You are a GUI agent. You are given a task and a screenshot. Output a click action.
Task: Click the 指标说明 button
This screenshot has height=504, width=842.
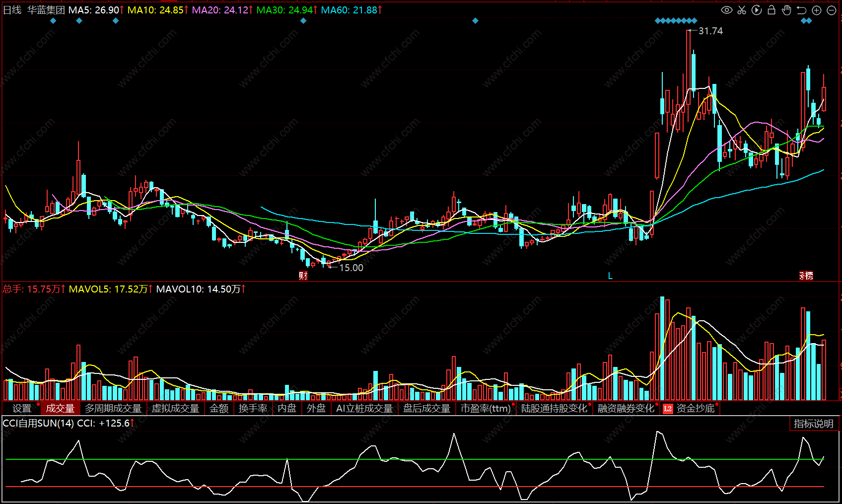click(x=814, y=424)
